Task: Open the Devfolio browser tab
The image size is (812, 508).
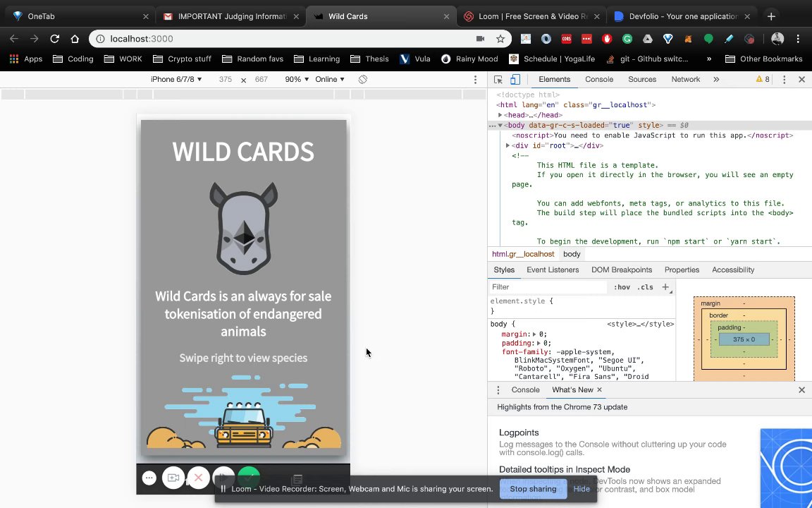Action: (x=682, y=17)
